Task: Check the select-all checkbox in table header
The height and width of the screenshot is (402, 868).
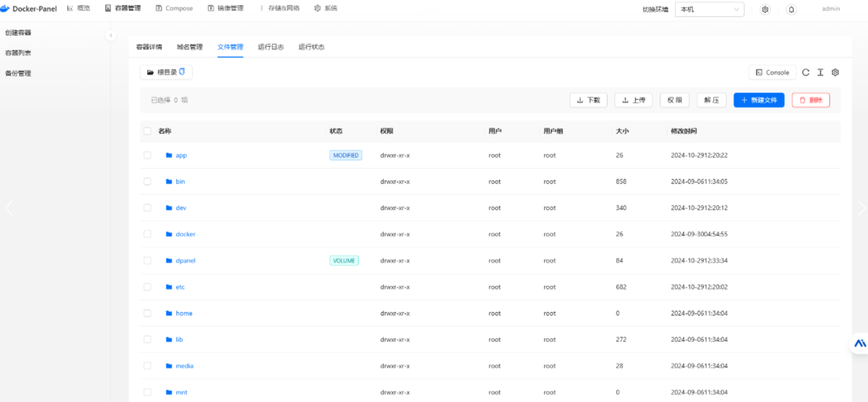Action: 147,130
